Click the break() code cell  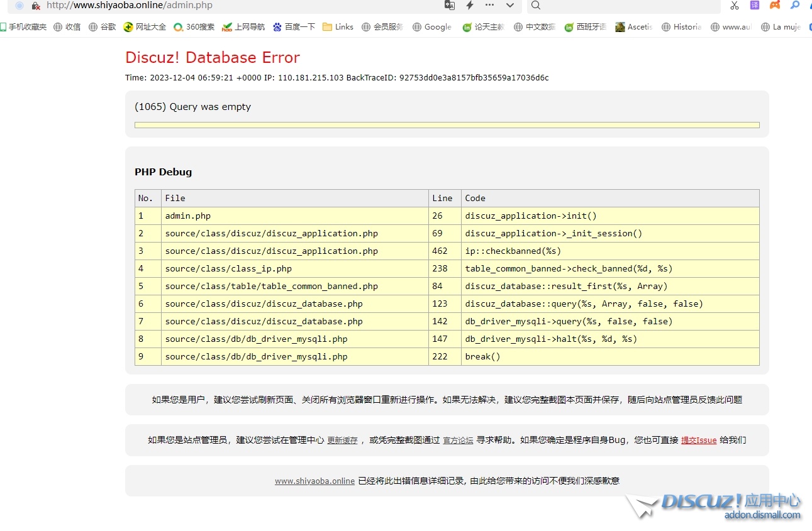610,356
